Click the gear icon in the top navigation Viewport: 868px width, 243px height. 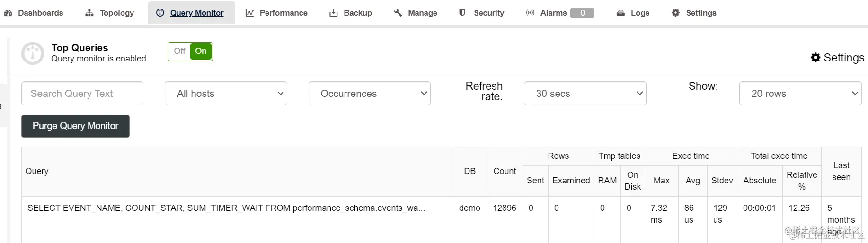click(675, 13)
